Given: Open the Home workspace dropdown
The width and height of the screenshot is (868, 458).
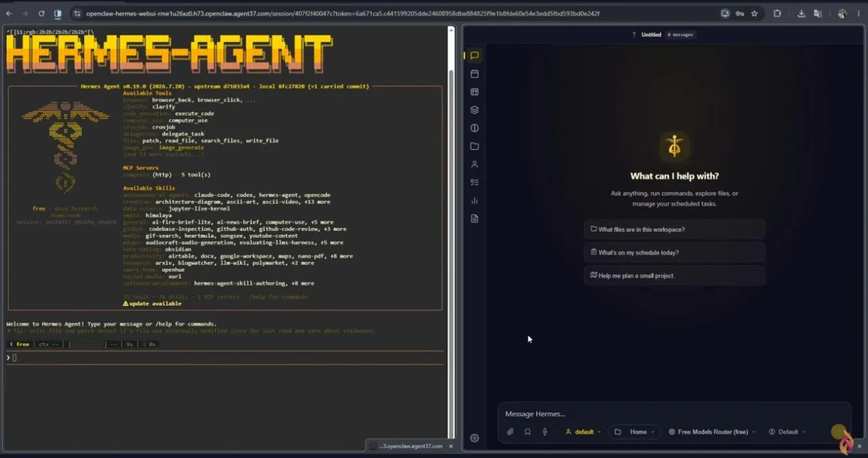Looking at the screenshot, I should point(635,432).
